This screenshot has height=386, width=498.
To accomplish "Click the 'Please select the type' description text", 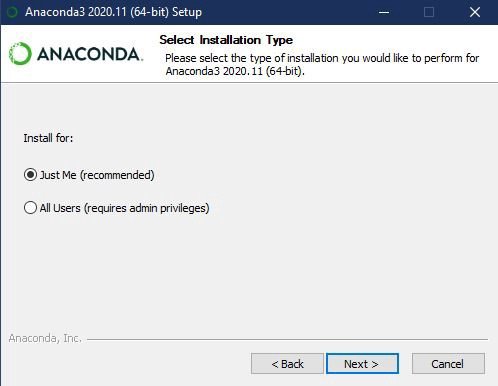I will [322, 64].
